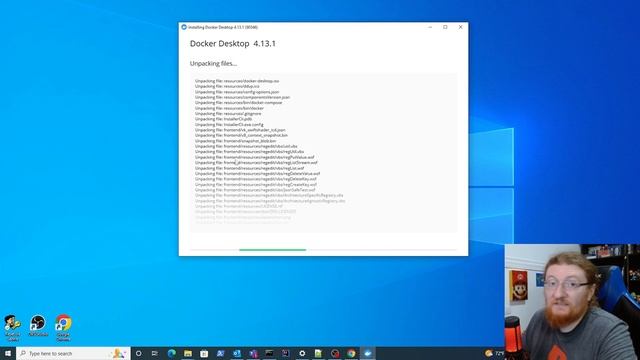The image size is (640, 360).
Task: Open Cortana from the taskbar circle icon
Action: [x=138, y=353]
